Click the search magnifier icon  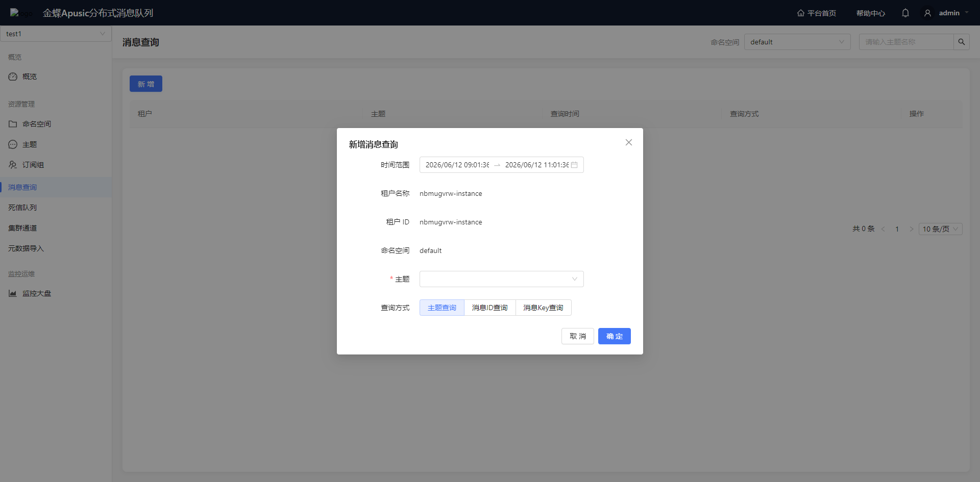[962, 42]
